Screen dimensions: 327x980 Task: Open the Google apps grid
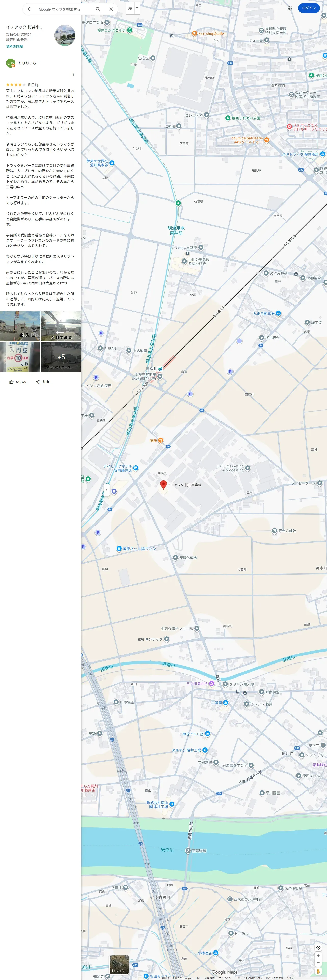[289, 8]
